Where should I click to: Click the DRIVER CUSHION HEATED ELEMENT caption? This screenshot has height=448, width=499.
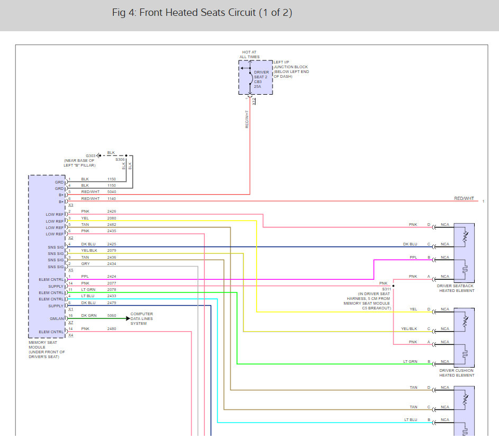(457, 373)
